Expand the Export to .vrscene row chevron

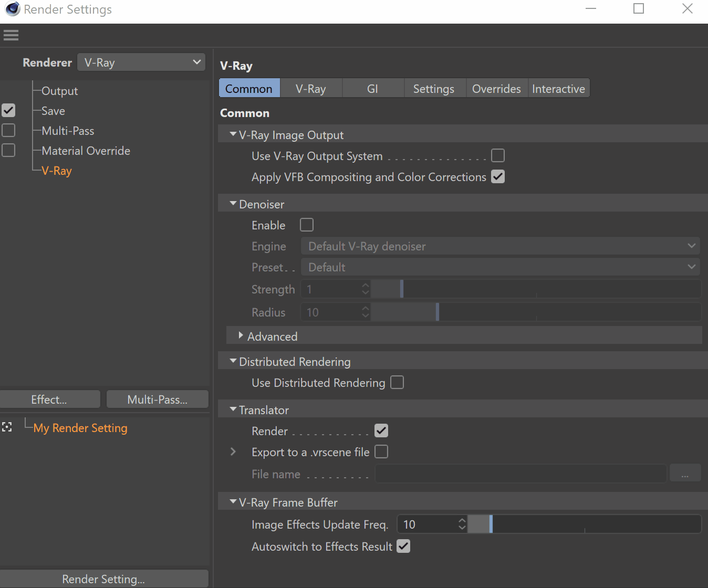(x=233, y=451)
